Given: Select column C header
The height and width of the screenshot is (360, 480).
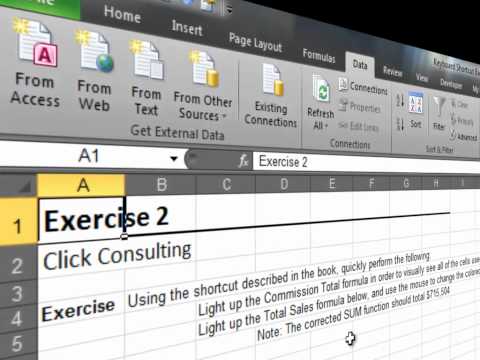Looking at the screenshot, I should [x=226, y=184].
